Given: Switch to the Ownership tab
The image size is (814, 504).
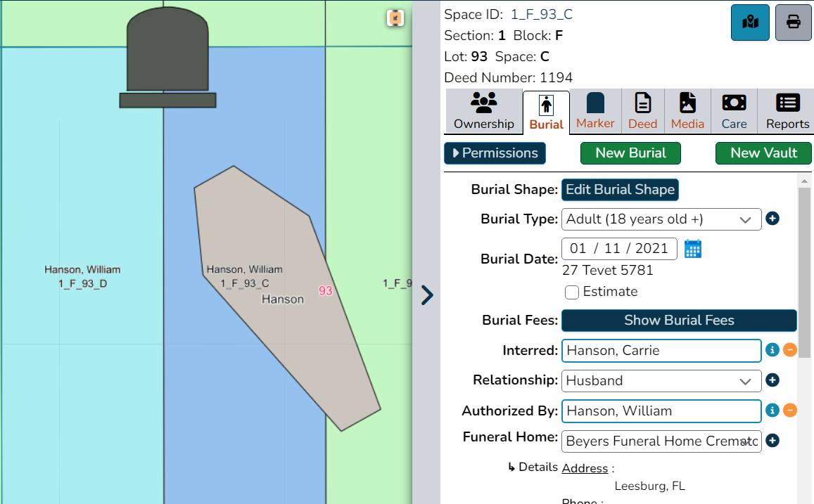Looking at the screenshot, I should coord(484,111).
